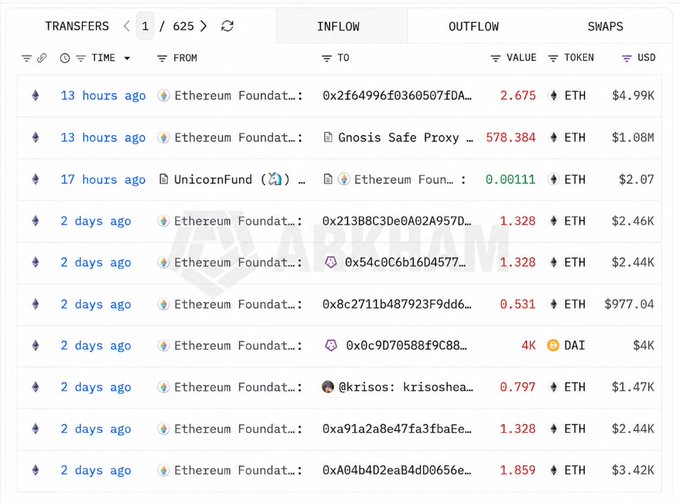Open the Ethereum Foun… recipient in the 0.00111 row
680x503 pixels.
click(403, 180)
